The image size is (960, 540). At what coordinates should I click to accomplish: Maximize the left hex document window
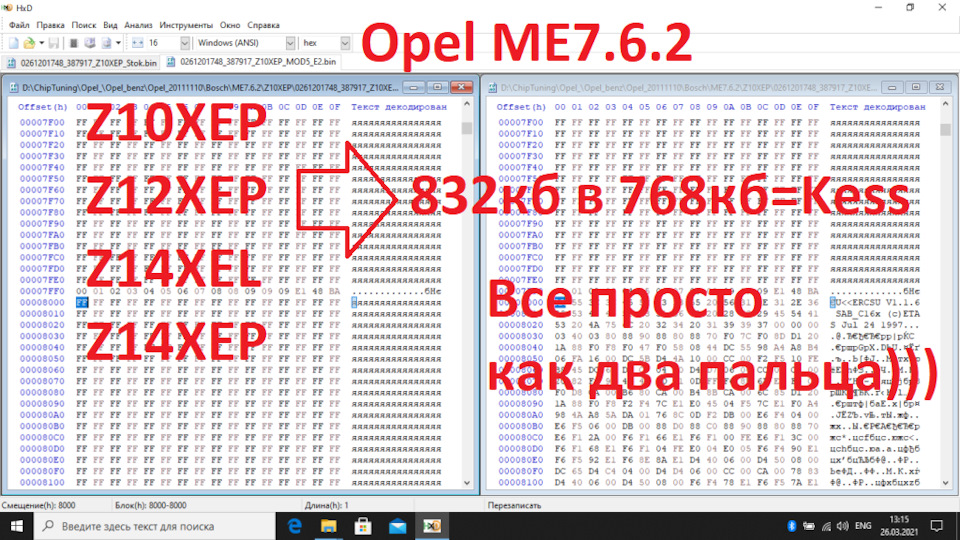437,88
